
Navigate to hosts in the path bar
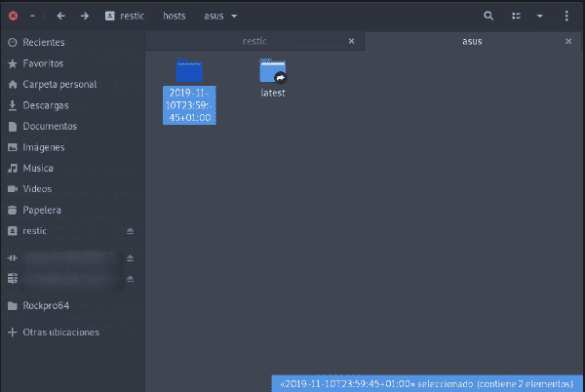pyautogui.click(x=175, y=16)
